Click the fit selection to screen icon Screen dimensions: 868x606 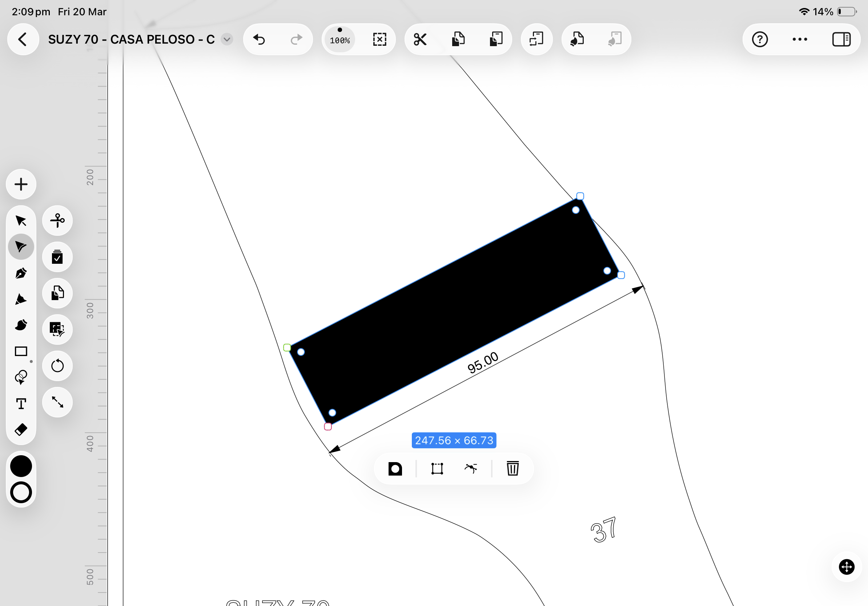pos(379,39)
